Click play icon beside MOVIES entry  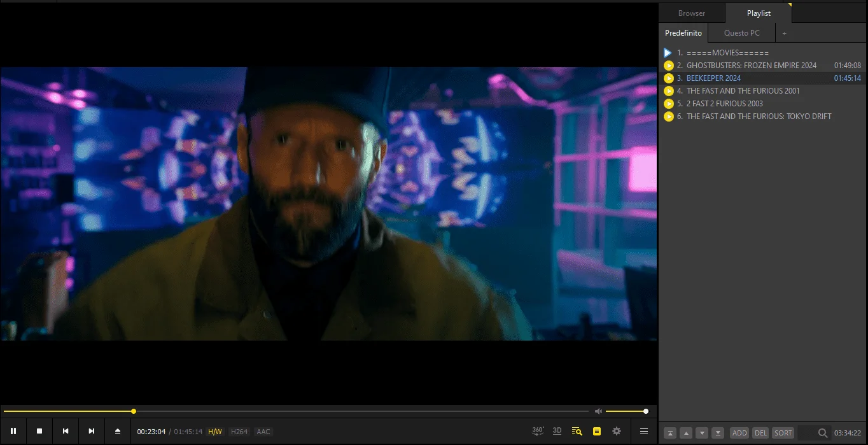[668, 53]
